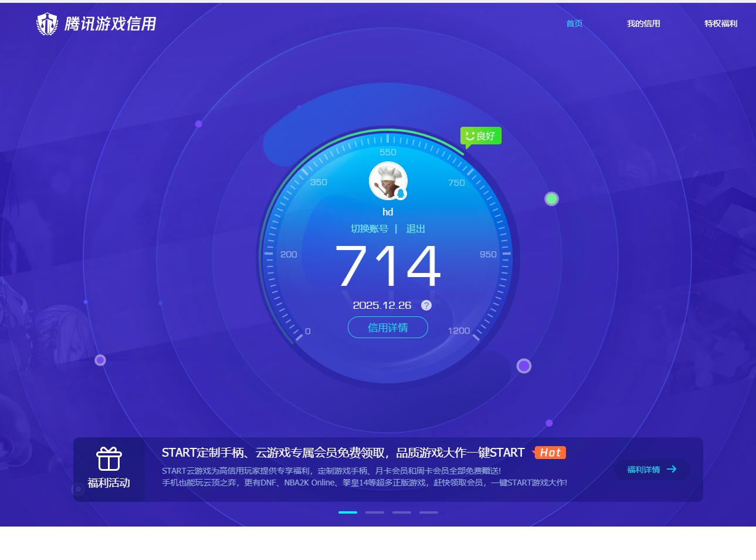Switch to the 我的信用 tab
756x560 pixels.
pos(643,23)
